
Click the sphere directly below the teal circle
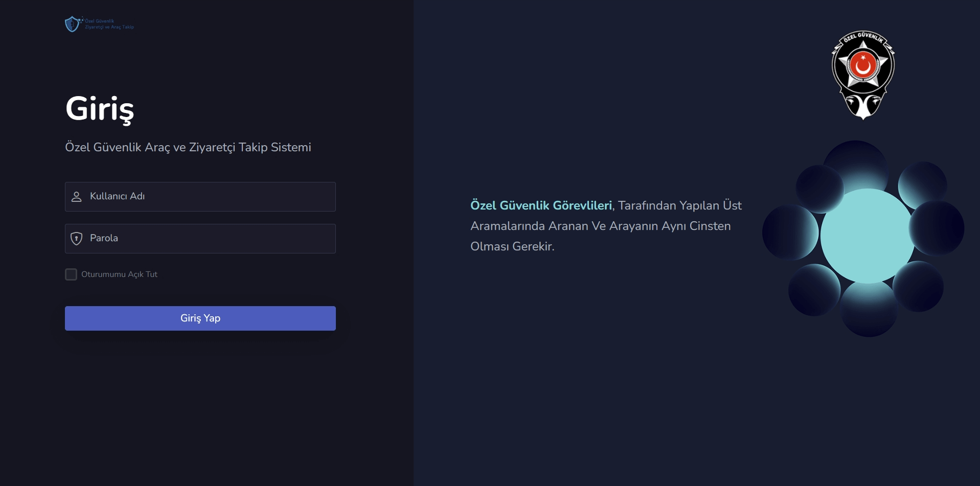(869, 310)
